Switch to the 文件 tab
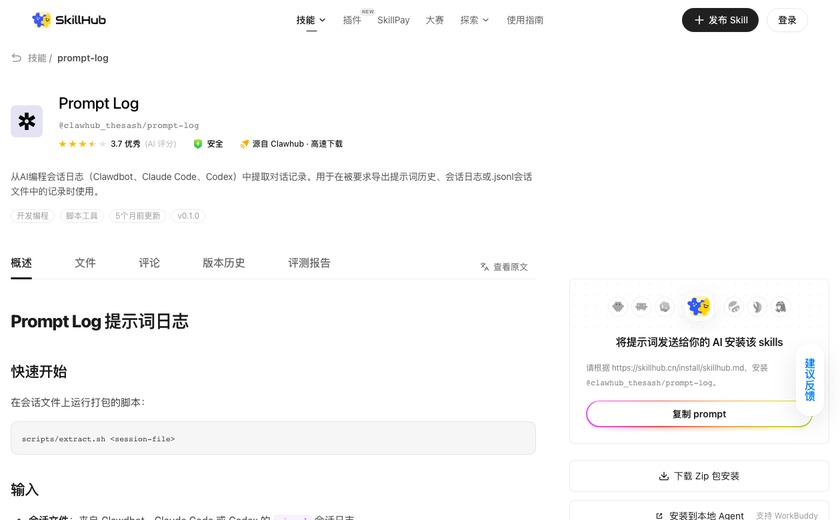840x520 pixels. pyautogui.click(x=85, y=263)
